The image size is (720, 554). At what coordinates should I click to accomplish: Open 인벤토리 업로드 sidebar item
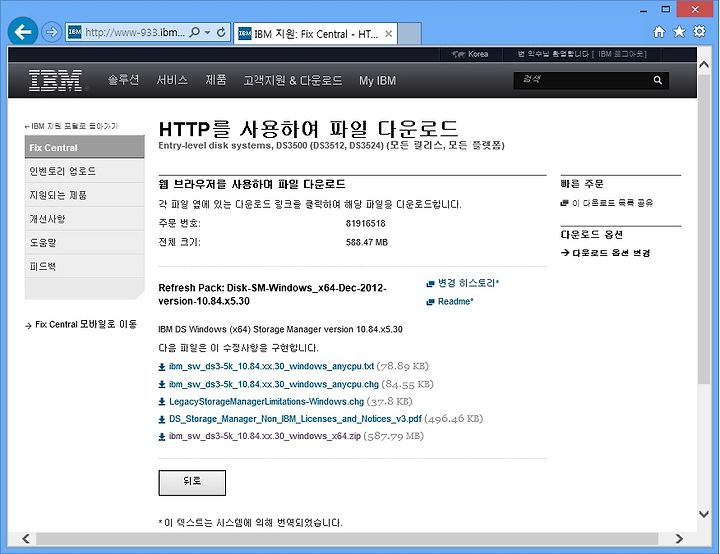(84, 171)
